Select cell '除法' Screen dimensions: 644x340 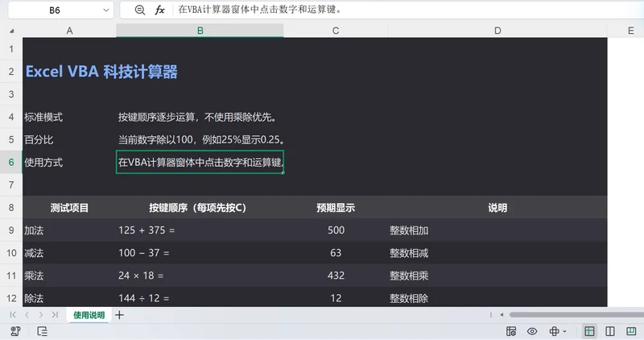(69, 296)
